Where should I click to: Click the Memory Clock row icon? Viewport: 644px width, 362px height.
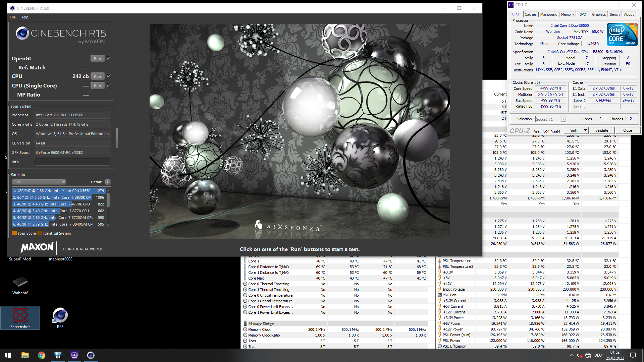(245, 329)
